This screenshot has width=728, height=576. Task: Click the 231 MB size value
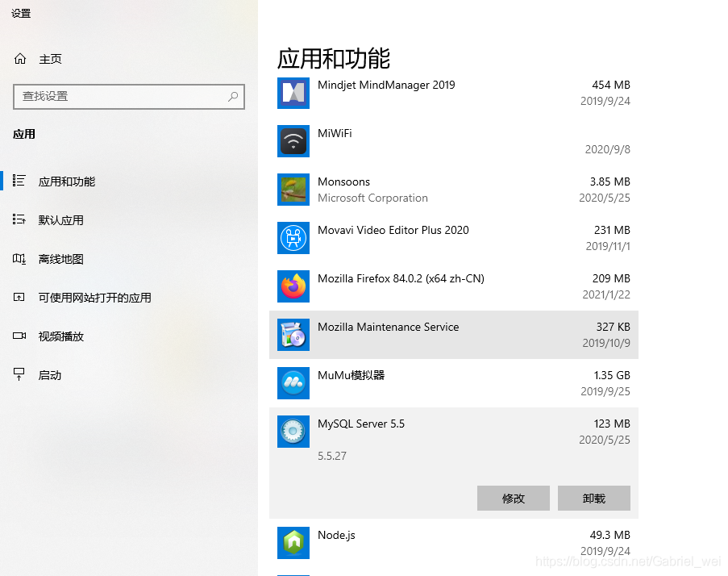coord(612,230)
